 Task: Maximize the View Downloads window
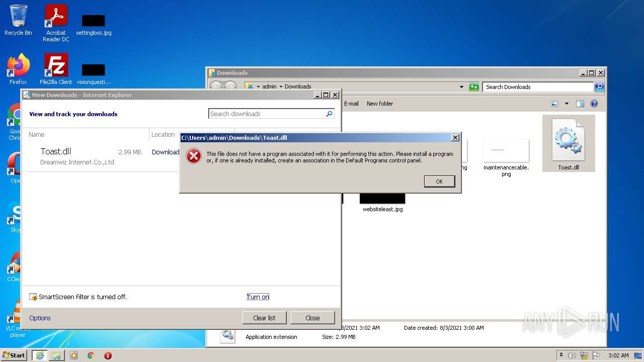point(326,95)
